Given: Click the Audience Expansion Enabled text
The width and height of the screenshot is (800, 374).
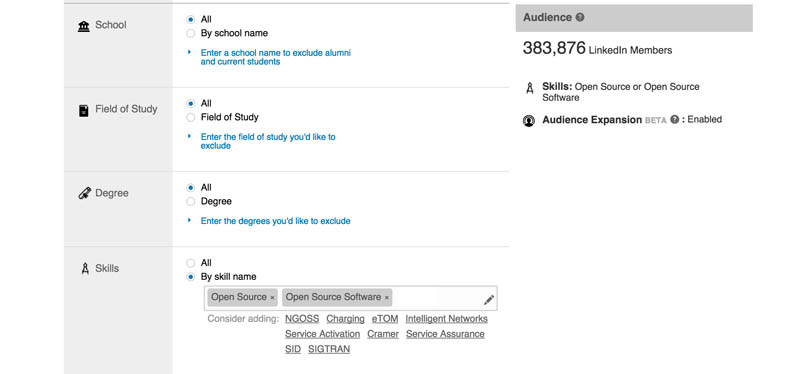Looking at the screenshot, I should point(705,119).
